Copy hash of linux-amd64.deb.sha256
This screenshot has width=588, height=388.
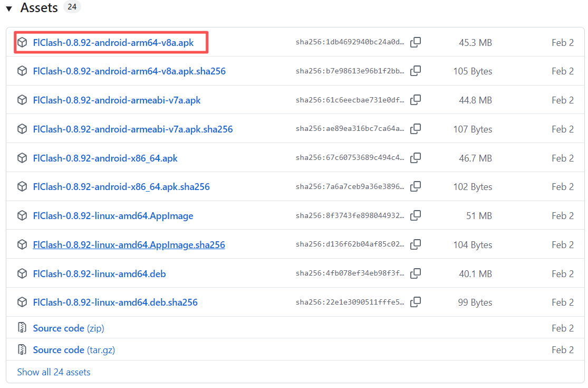pos(416,302)
